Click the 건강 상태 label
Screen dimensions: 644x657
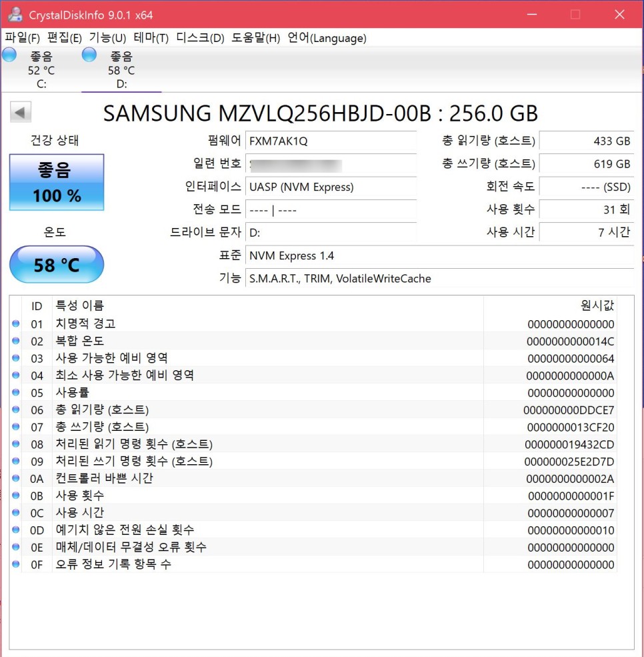point(55,140)
